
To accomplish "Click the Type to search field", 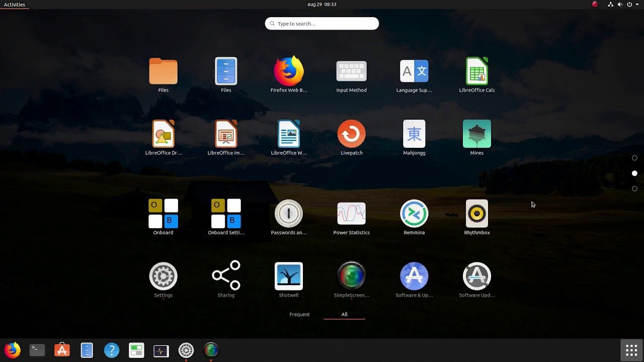I will coord(322,24).
